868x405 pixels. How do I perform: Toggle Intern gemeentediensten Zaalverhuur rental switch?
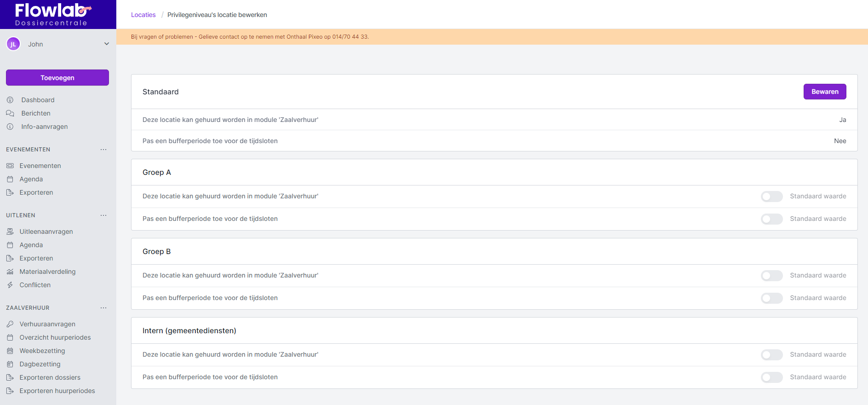click(771, 355)
